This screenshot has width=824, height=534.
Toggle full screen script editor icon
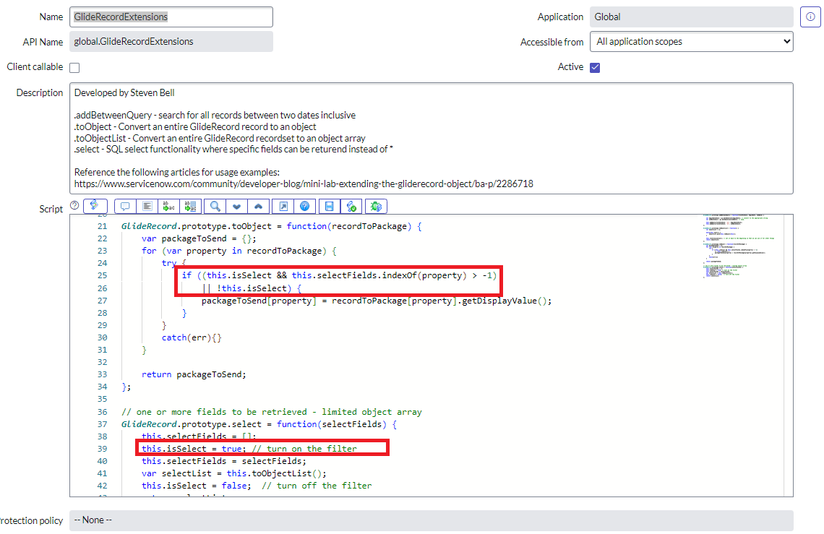pyautogui.click(x=283, y=207)
